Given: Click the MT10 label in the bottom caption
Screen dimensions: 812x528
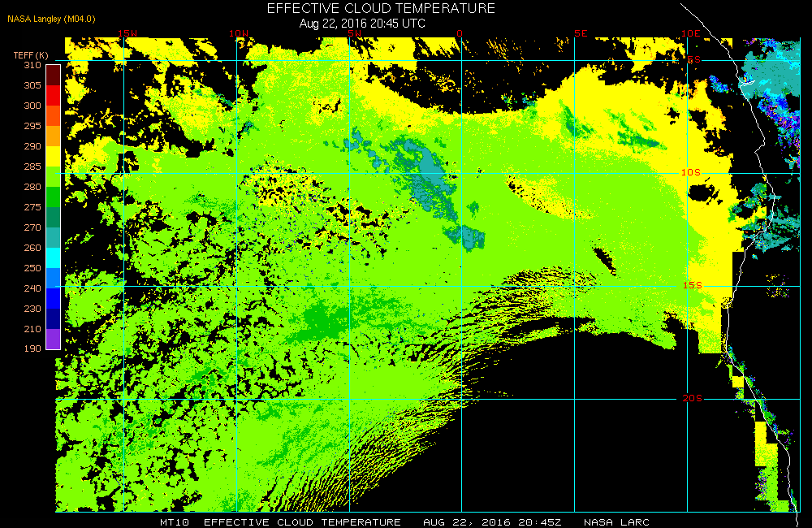Looking at the screenshot, I should coord(175,522).
